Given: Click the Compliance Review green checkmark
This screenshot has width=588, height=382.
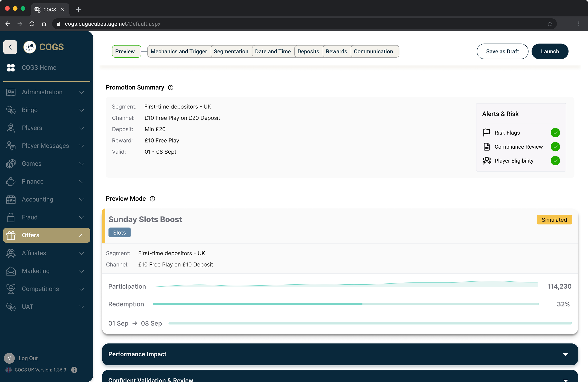Looking at the screenshot, I should coord(555,147).
